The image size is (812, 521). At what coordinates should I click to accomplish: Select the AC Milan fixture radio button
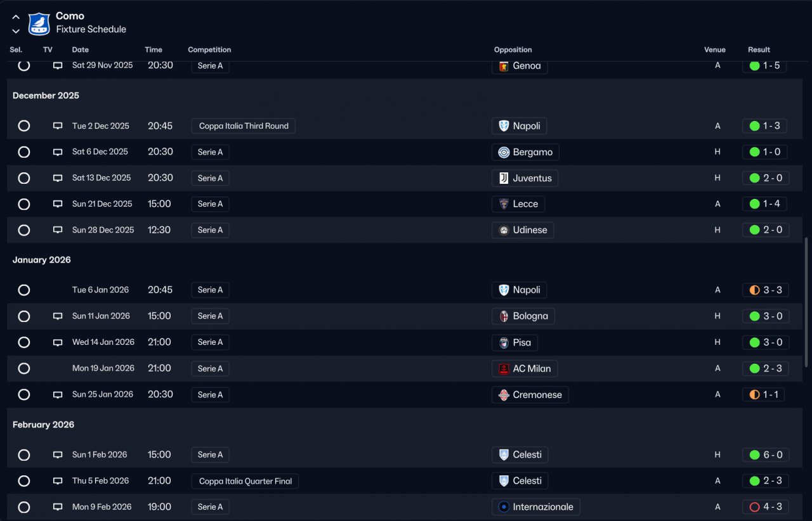point(24,369)
